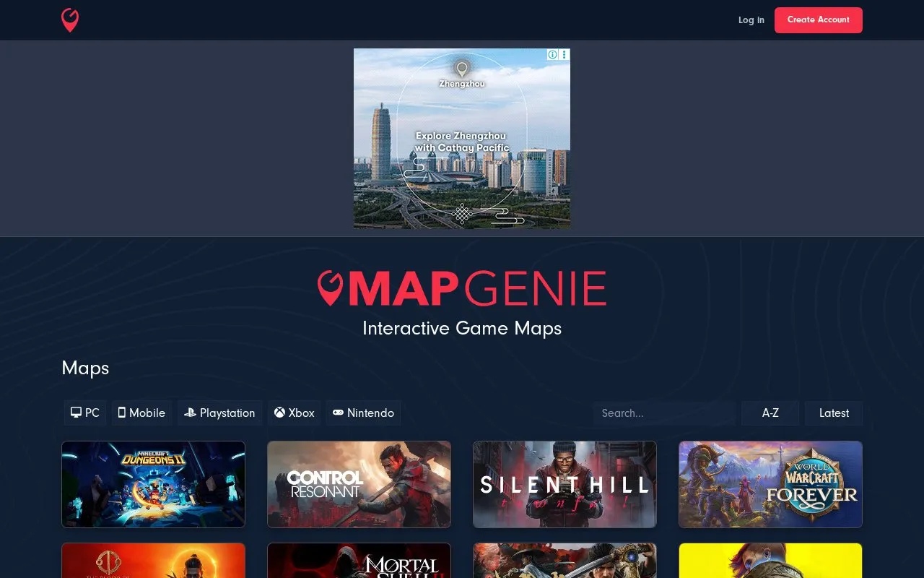This screenshot has height=578, width=924.
Task: Open the Control Resonant map card
Action: click(359, 484)
